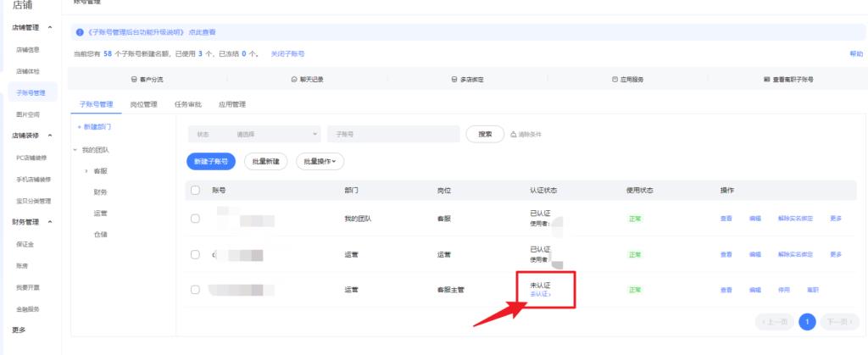Click 解除实名绑定 in the 我的团队 row

pyautogui.click(x=795, y=219)
